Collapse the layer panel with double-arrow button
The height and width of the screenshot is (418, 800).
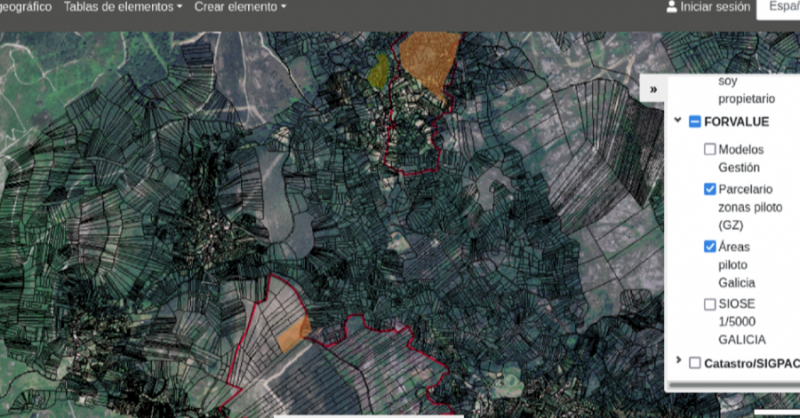click(653, 90)
